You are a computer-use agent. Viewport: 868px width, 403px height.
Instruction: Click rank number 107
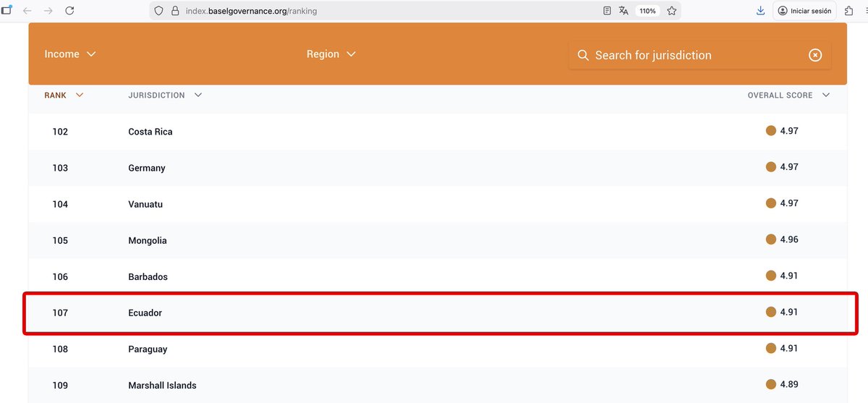tap(60, 313)
